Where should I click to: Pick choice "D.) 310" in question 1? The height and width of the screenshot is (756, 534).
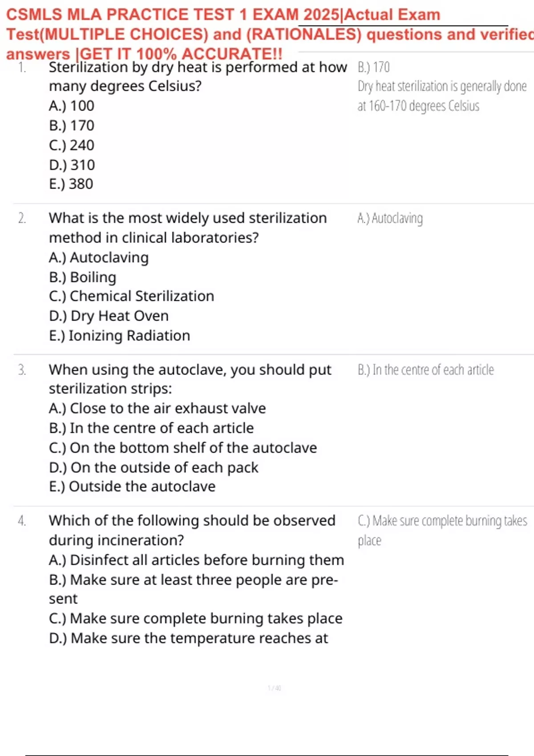(x=72, y=165)
